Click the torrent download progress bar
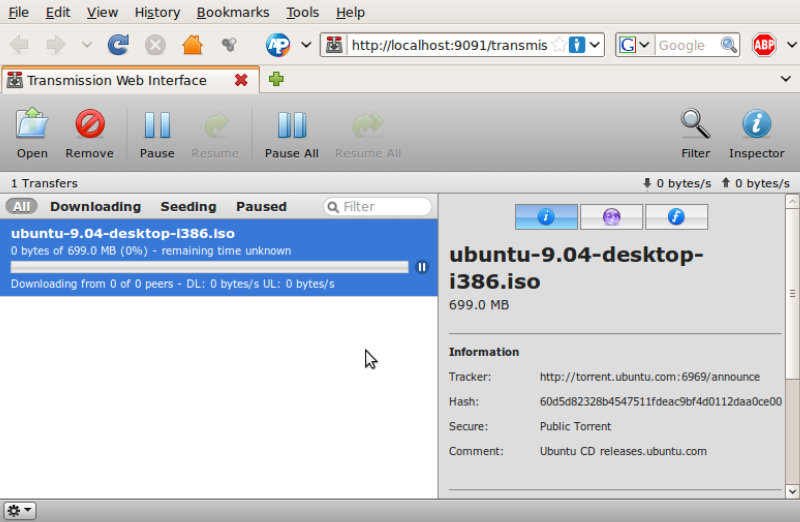 [209, 267]
